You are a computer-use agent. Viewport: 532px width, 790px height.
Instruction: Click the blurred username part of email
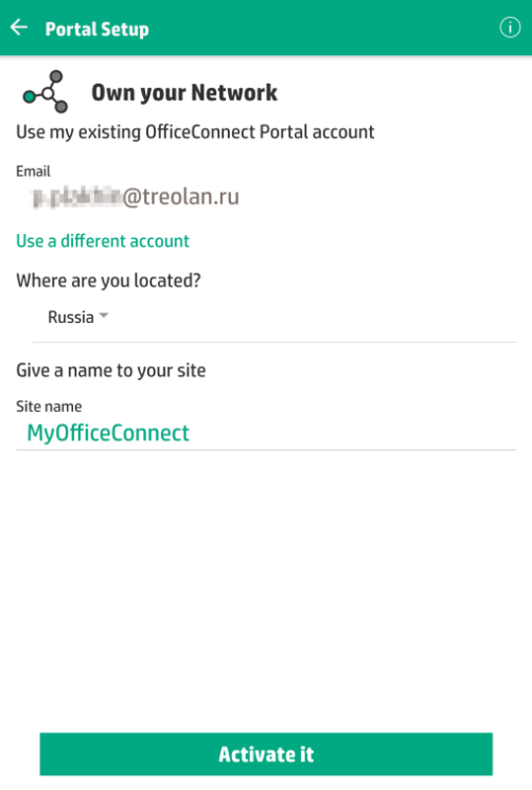click(x=77, y=197)
